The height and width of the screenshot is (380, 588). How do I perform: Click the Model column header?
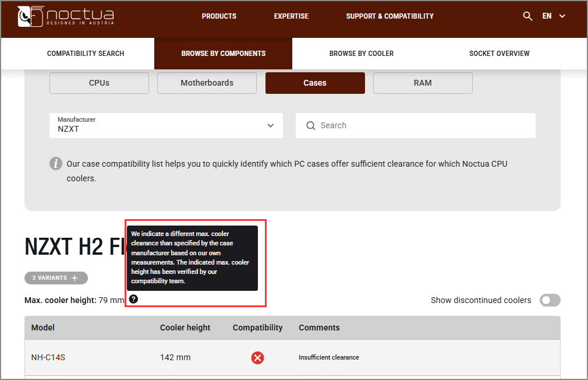[42, 328]
